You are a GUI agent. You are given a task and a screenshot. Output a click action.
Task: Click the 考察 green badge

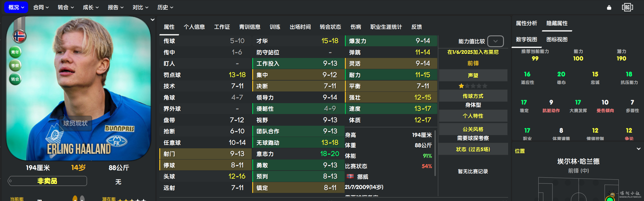pos(15,66)
